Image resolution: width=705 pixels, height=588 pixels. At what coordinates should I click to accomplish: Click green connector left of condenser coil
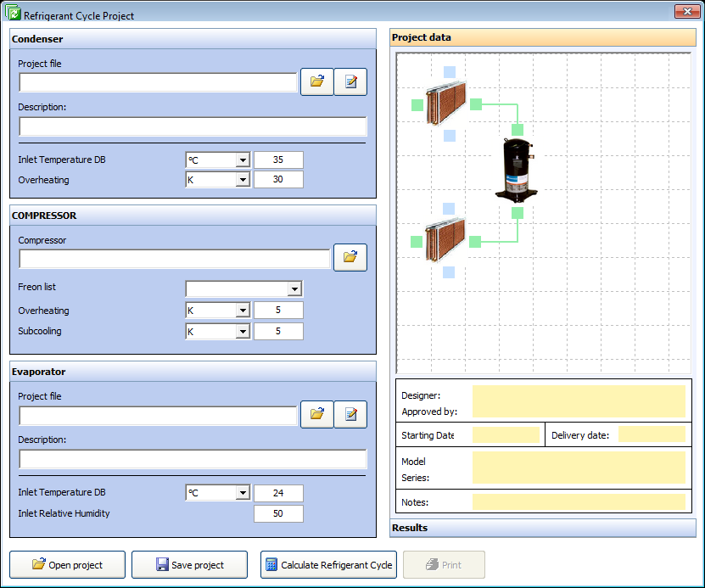point(417,105)
